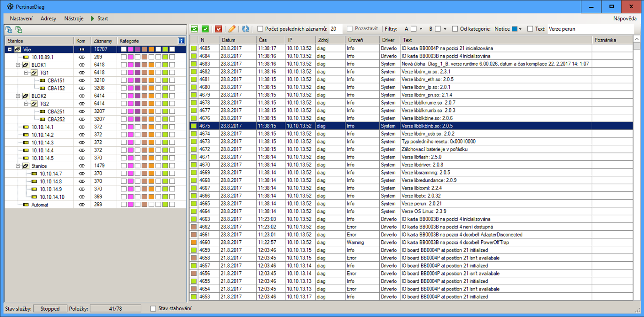The image size is (644, 317).
Task: Click the magenta category swatch for 10.10.89.1
Action: pos(131,57)
